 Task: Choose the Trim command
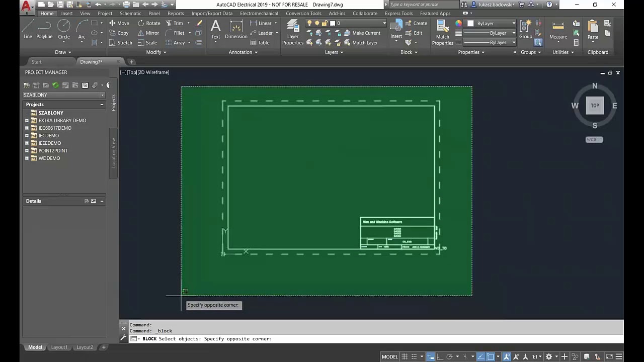175,23
